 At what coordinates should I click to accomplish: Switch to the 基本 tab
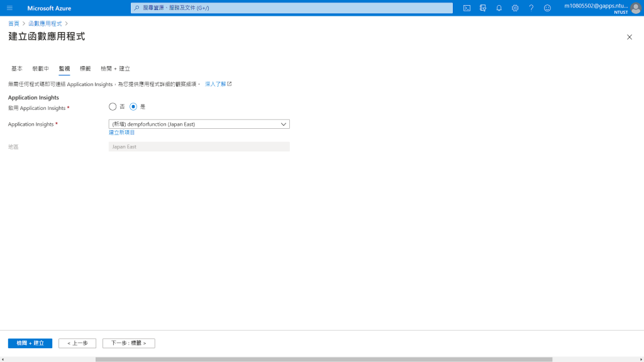pyautogui.click(x=17, y=69)
